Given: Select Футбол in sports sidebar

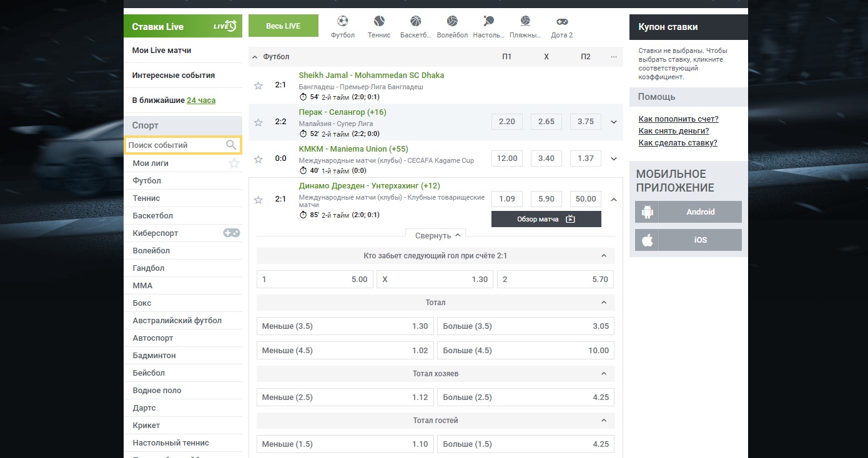Looking at the screenshot, I should (147, 181).
